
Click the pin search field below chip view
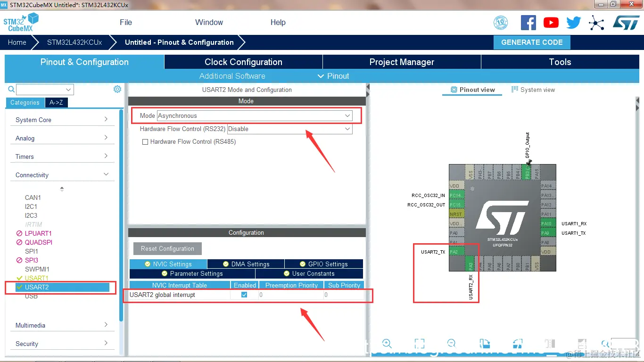coord(624,343)
